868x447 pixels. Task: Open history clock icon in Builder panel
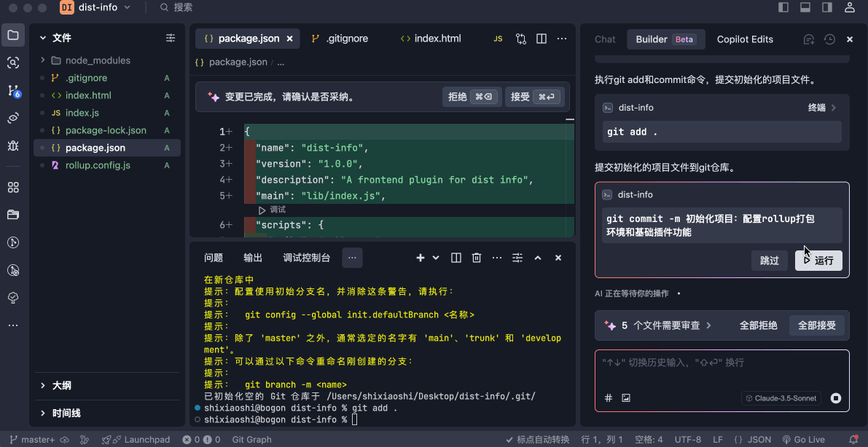(829, 39)
